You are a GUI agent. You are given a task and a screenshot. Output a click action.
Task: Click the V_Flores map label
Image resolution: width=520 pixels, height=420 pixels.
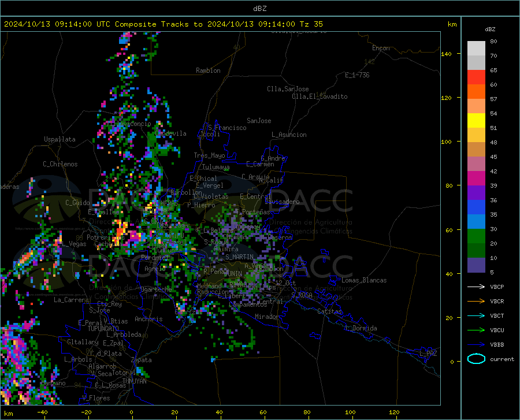pyautogui.click(x=96, y=398)
